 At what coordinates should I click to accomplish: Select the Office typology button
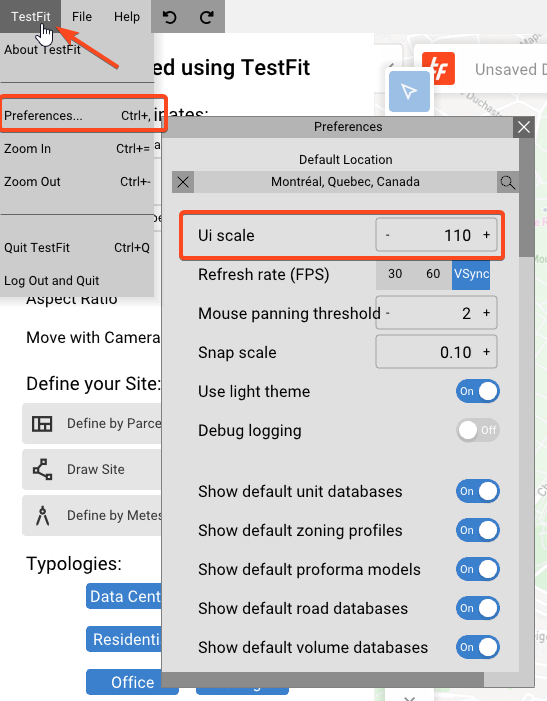tap(132, 682)
